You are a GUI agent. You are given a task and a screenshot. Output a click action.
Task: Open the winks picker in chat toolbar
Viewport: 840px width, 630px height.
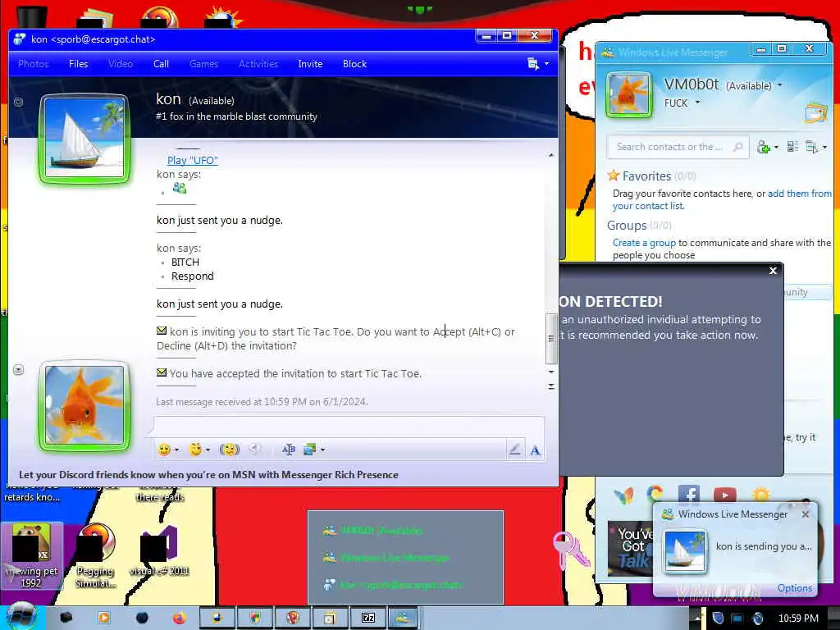195,450
